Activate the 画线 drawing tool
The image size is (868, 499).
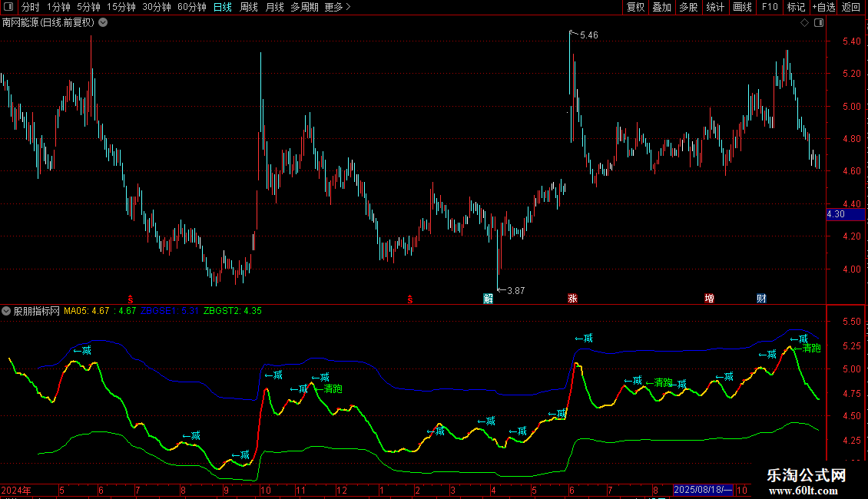coord(742,7)
